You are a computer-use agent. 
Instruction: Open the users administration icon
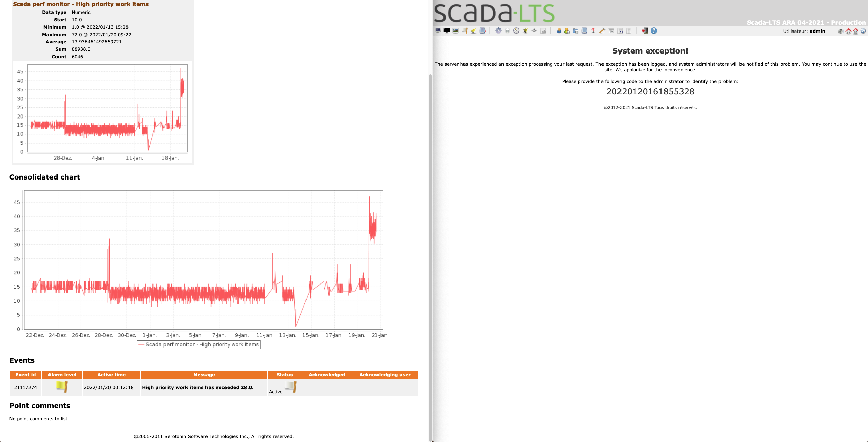click(559, 31)
